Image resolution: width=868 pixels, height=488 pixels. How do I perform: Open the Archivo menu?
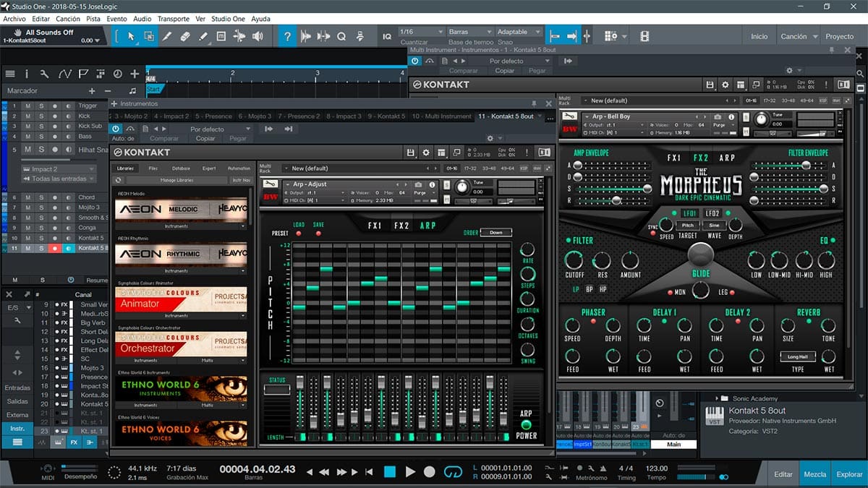coord(15,18)
